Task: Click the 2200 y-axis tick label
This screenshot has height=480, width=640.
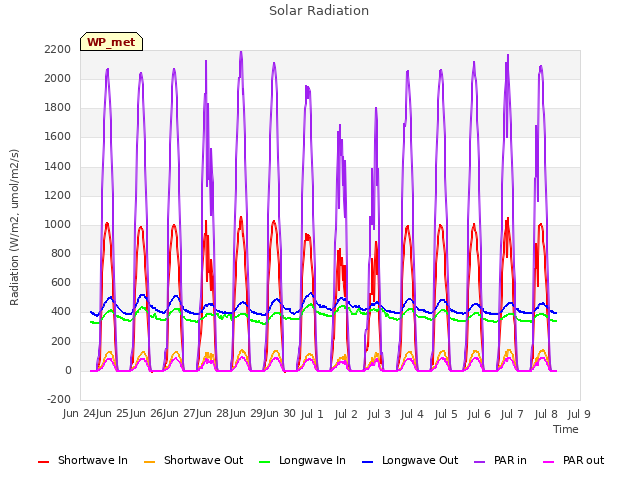Action: click(58, 49)
